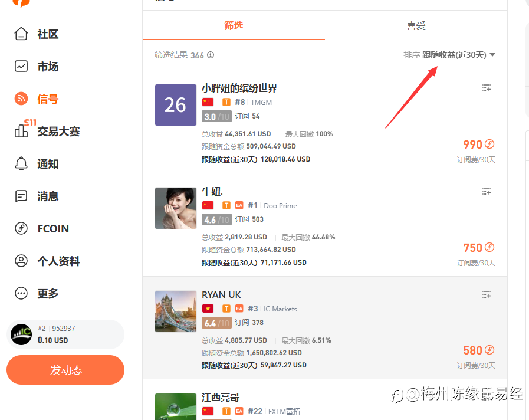Open signal provider 牛妞.
529x420 pixels.
212,191
